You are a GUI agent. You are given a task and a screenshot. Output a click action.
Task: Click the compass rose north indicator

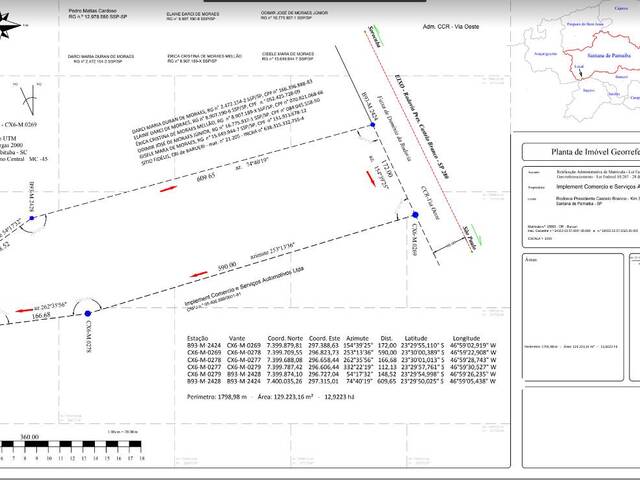[9, 25]
